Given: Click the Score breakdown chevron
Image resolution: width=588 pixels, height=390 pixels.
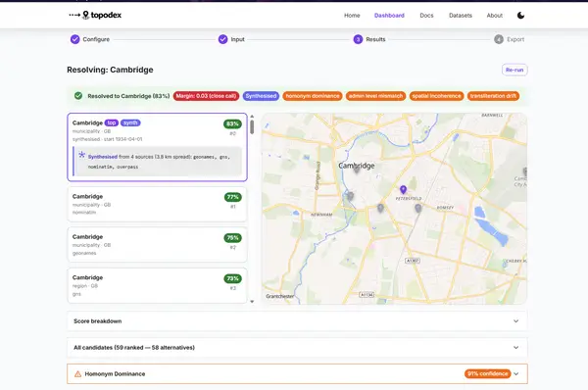Looking at the screenshot, I should coord(516,321).
